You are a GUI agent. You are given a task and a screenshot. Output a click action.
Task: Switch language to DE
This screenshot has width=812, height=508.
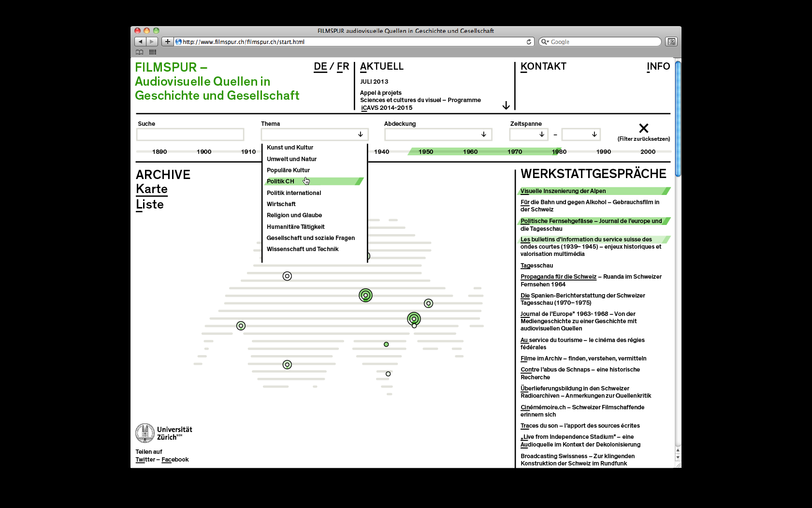click(x=320, y=67)
